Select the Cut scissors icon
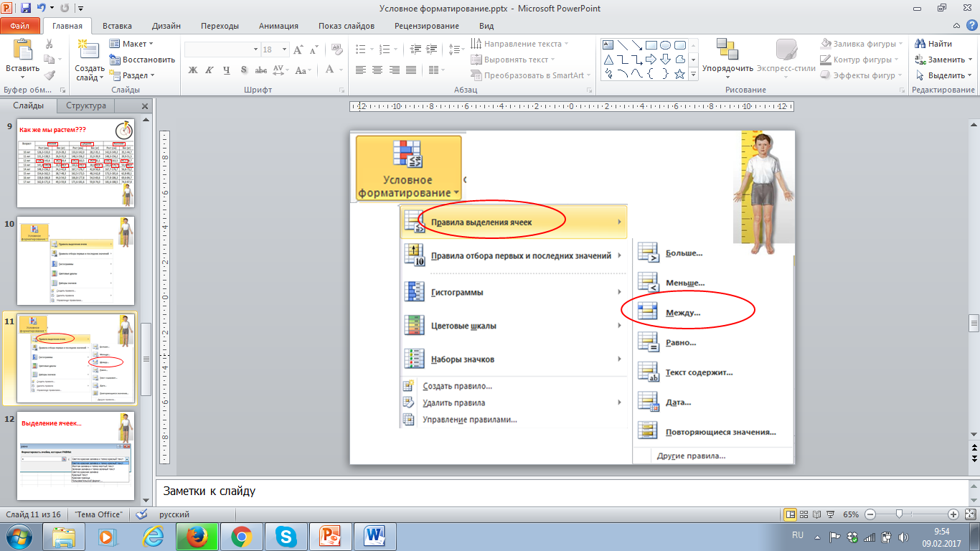The image size is (980, 551). click(x=50, y=44)
